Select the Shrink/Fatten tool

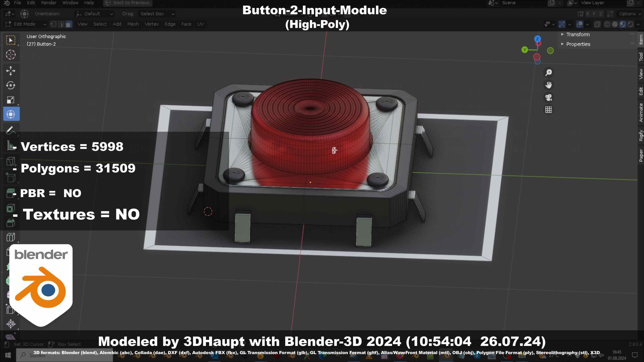point(11,324)
